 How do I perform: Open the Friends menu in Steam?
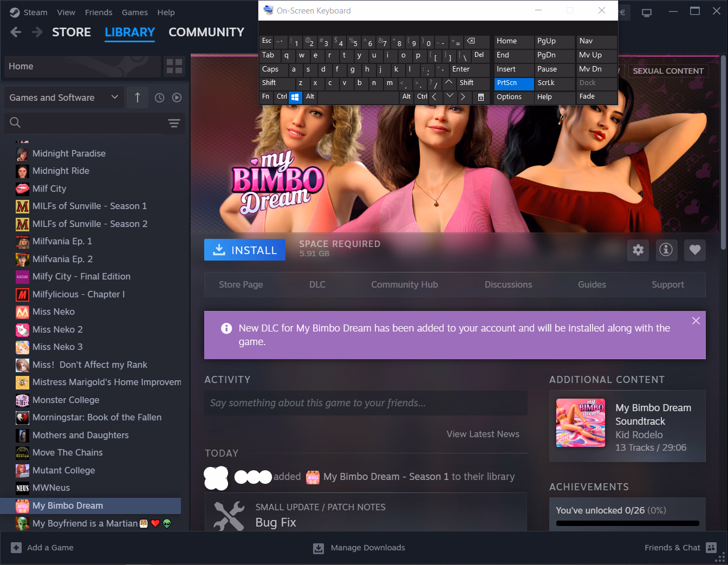pyautogui.click(x=99, y=12)
